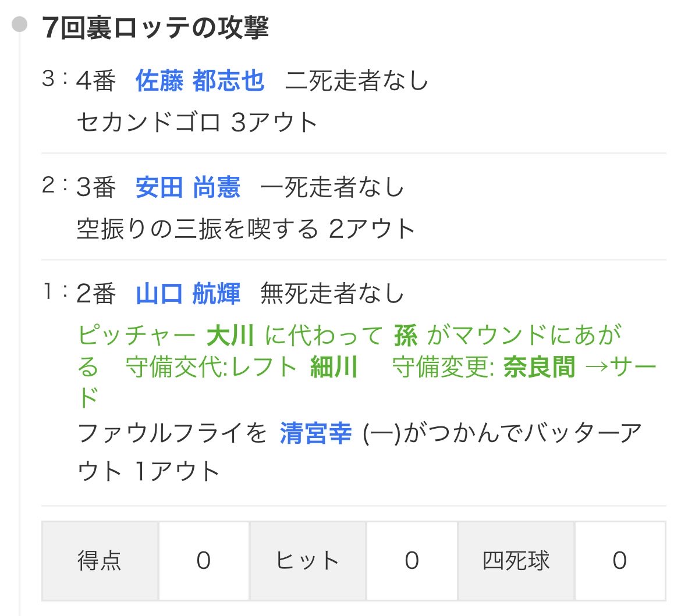
Task: Click the batting order label 2番
Action: tap(96, 293)
